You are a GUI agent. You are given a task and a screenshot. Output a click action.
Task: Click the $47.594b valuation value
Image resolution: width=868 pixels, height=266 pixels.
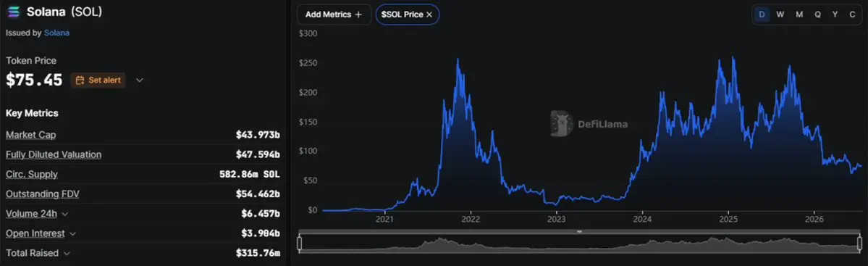tap(258, 154)
